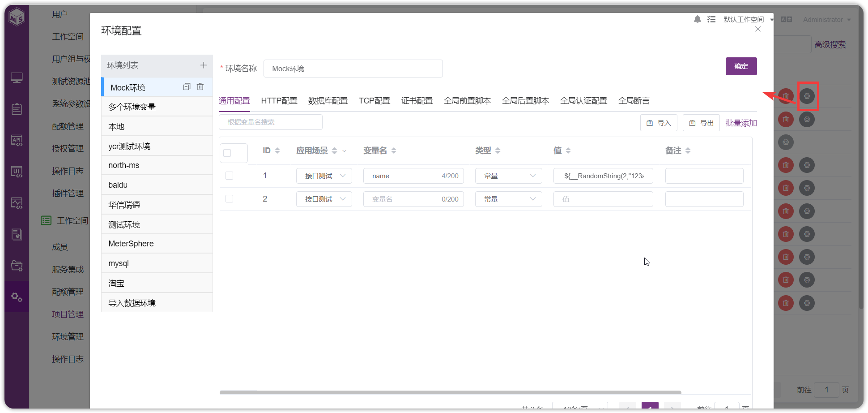Sort the table by 备注
Screen dimensions: 868x413
click(x=688, y=151)
